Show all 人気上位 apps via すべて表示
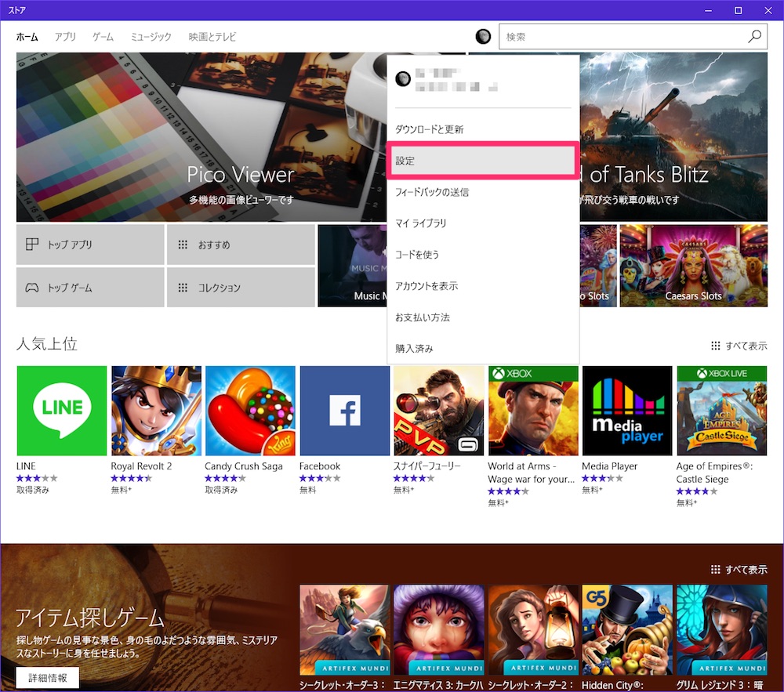 click(x=739, y=346)
